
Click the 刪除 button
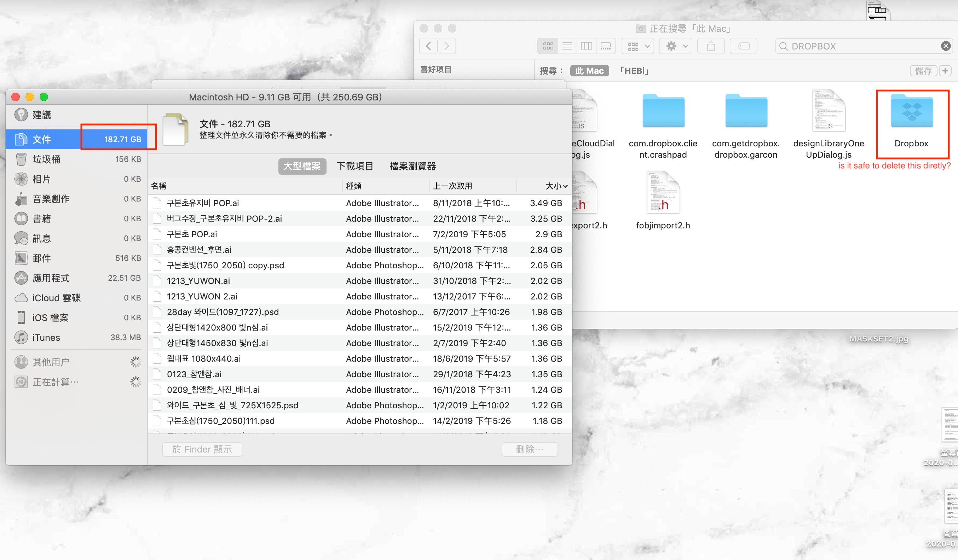530,449
